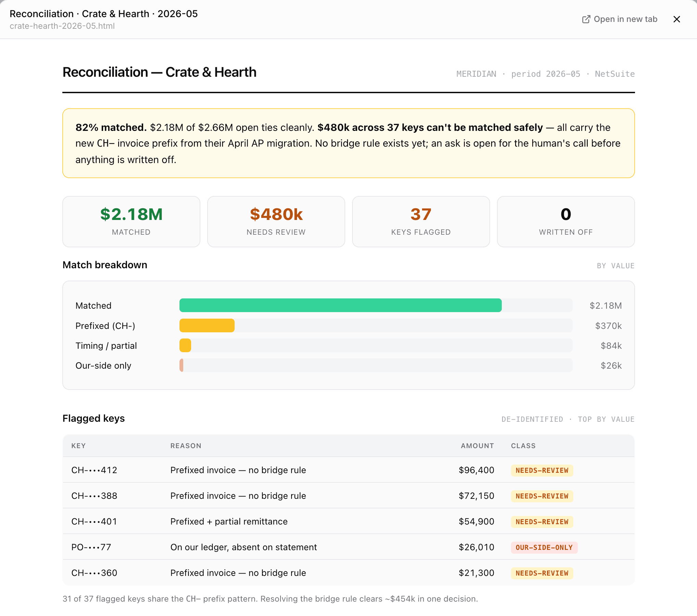Image resolution: width=697 pixels, height=616 pixels.
Task: Select the 37 Keys Flagged card
Action: tap(421, 221)
